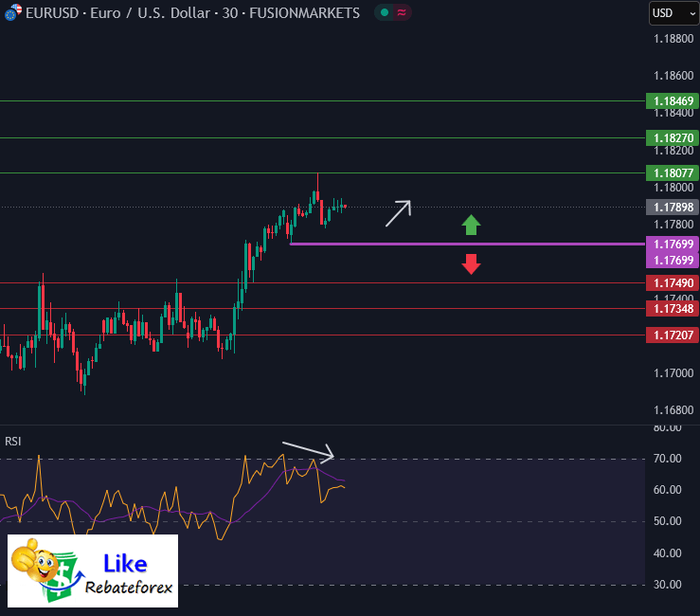
Task: Select the 1.18077 green price label
Action: point(673,172)
